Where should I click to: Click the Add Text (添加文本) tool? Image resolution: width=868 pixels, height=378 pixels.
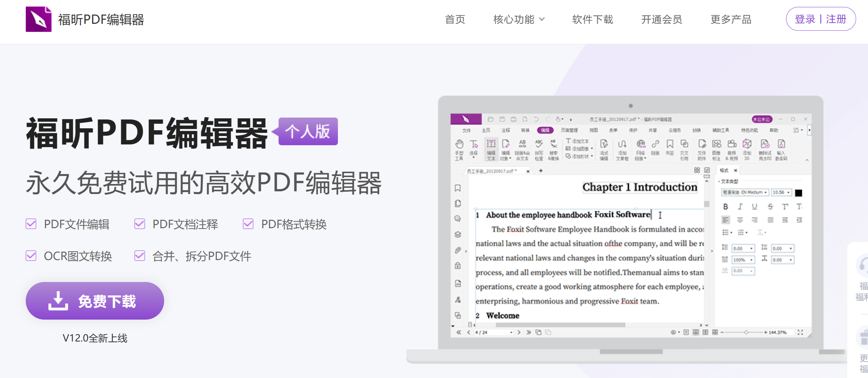(x=577, y=141)
